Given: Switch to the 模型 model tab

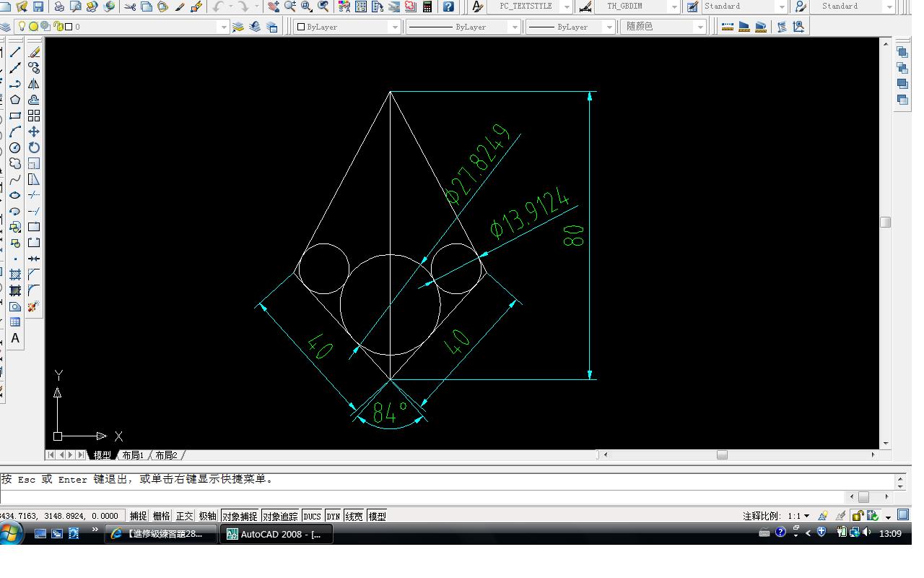Looking at the screenshot, I should click(x=102, y=455).
